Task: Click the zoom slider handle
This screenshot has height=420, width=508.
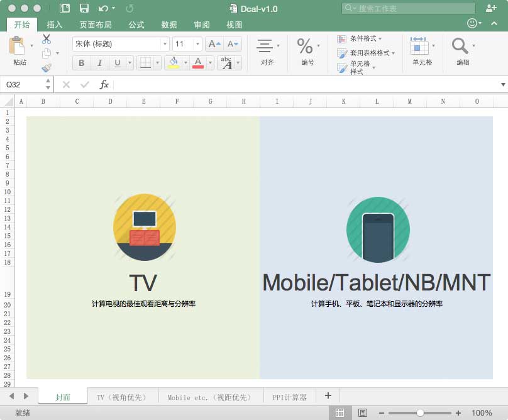Action: (420, 412)
